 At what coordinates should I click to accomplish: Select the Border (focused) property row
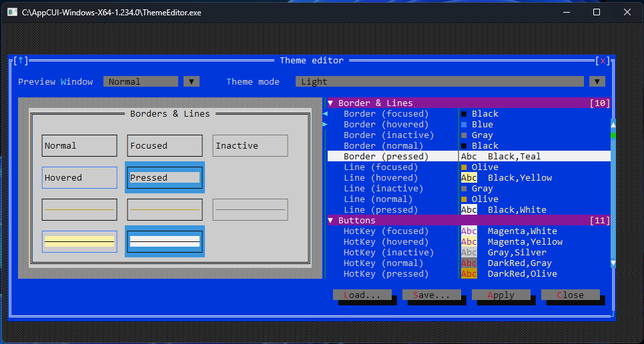[x=469, y=114]
